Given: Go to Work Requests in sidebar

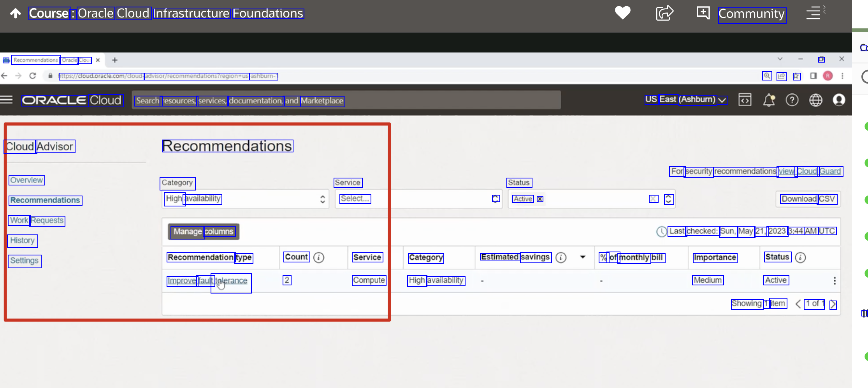Looking at the screenshot, I should click(x=37, y=220).
